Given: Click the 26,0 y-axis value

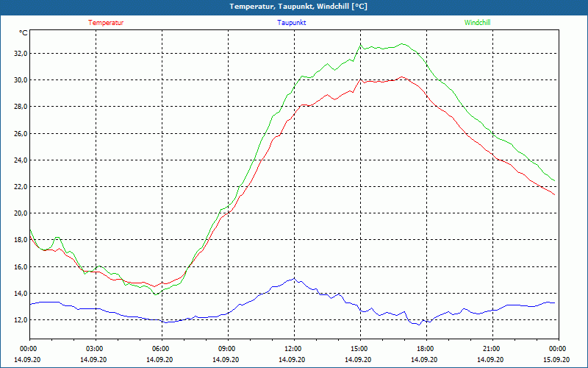Looking at the screenshot, I should pyautogui.click(x=21, y=134).
